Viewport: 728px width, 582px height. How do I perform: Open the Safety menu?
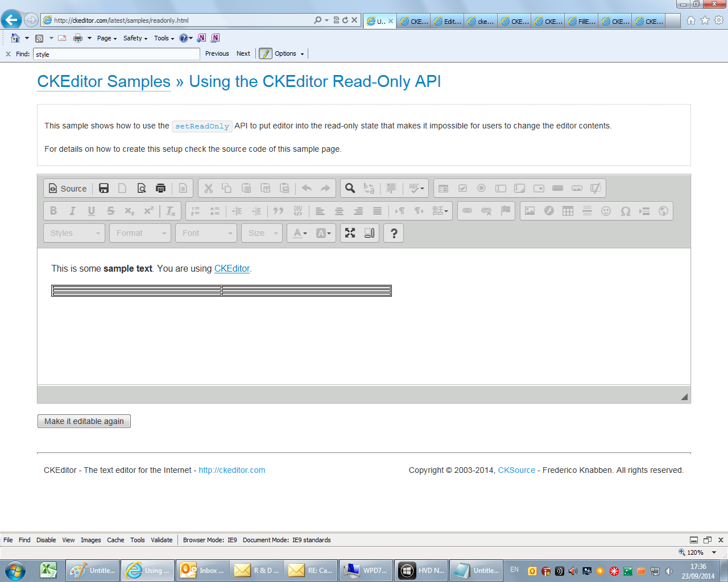[135, 38]
